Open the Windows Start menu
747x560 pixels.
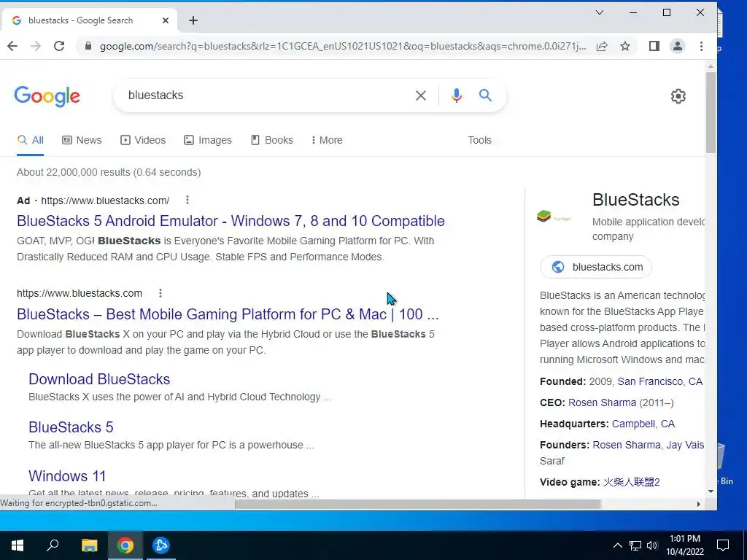pos(18,545)
